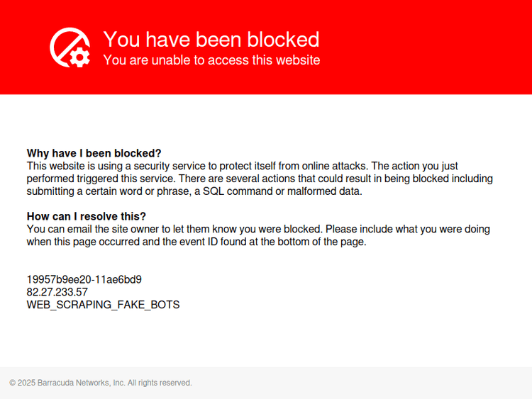Click "Barracuda Networks, Inc." in the footer
532x399 pixels.
[82, 383]
